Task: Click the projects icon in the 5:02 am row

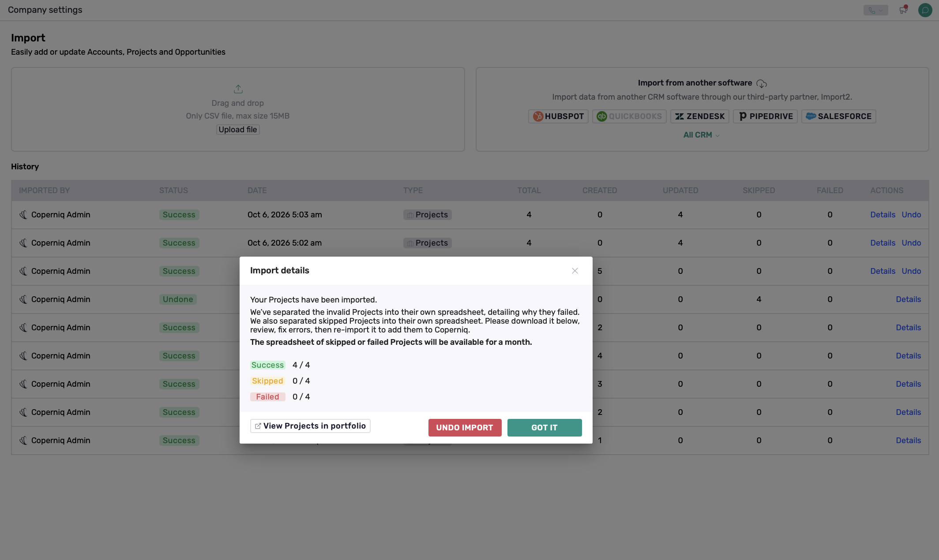Action: point(410,243)
